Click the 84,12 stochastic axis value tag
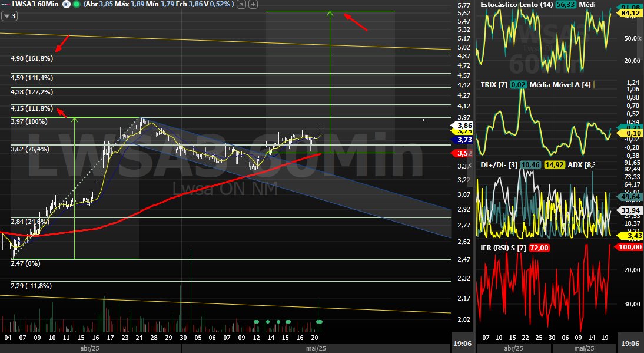The width and height of the screenshot is (644, 353). click(x=630, y=13)
